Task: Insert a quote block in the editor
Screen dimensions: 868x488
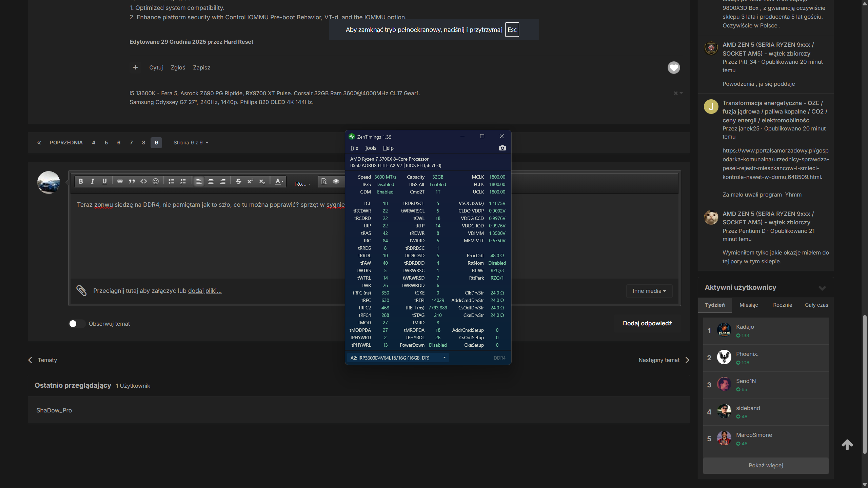Action: (x=132, y=181)
